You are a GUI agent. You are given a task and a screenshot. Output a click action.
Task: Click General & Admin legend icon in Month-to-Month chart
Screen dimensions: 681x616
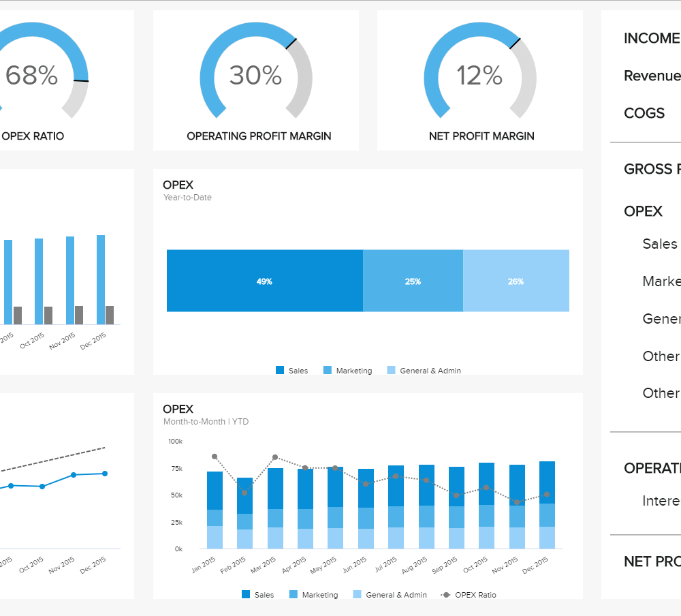358,595
